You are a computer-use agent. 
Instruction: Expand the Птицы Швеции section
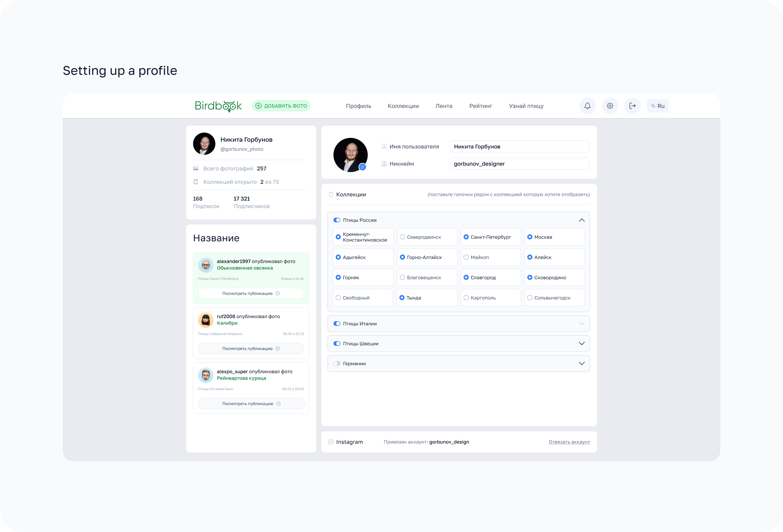click(x=582, y=343)
